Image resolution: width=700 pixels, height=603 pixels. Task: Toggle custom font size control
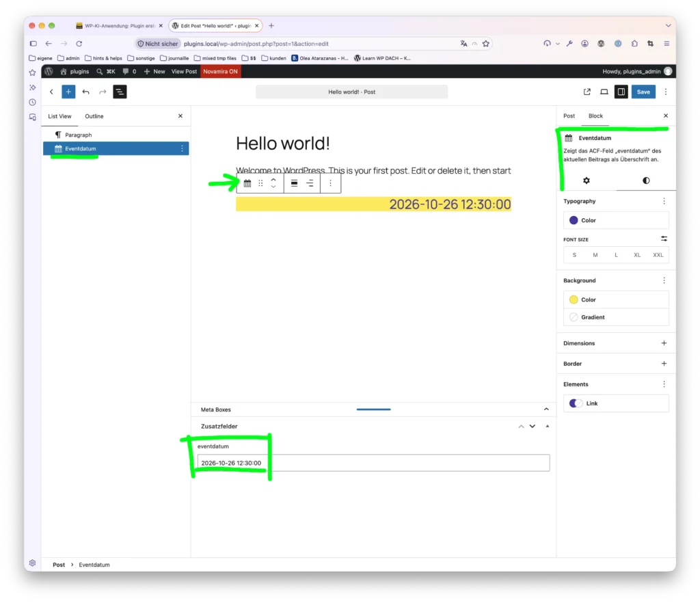click(x=664, y=239)
